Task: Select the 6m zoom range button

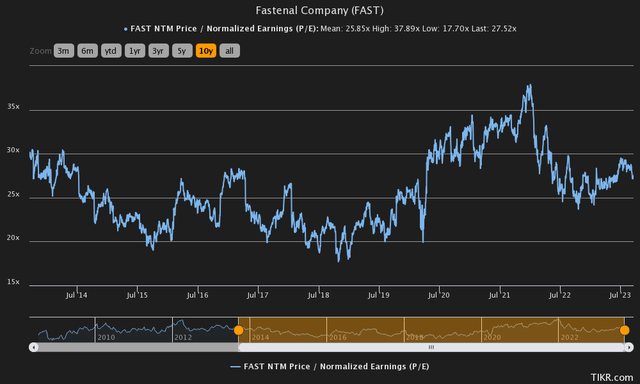Action: point(87,51)
